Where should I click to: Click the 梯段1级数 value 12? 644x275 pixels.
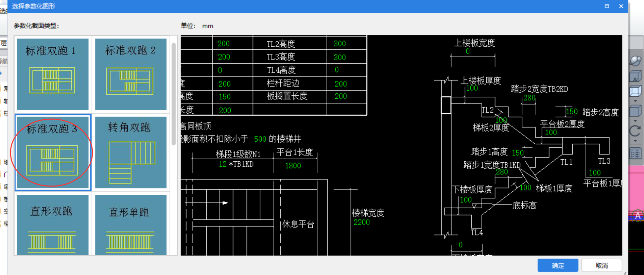pyautogui.click(x=223, y=164)
